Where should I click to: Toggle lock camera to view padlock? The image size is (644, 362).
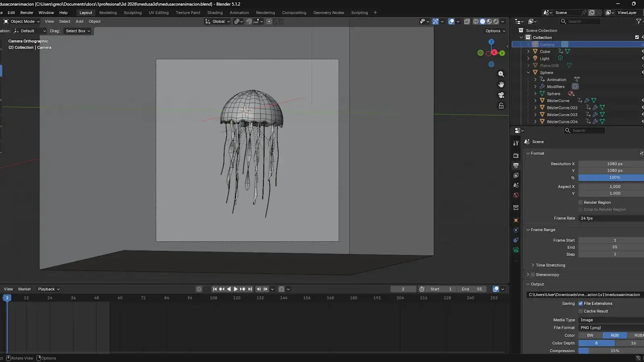[501, 106]
